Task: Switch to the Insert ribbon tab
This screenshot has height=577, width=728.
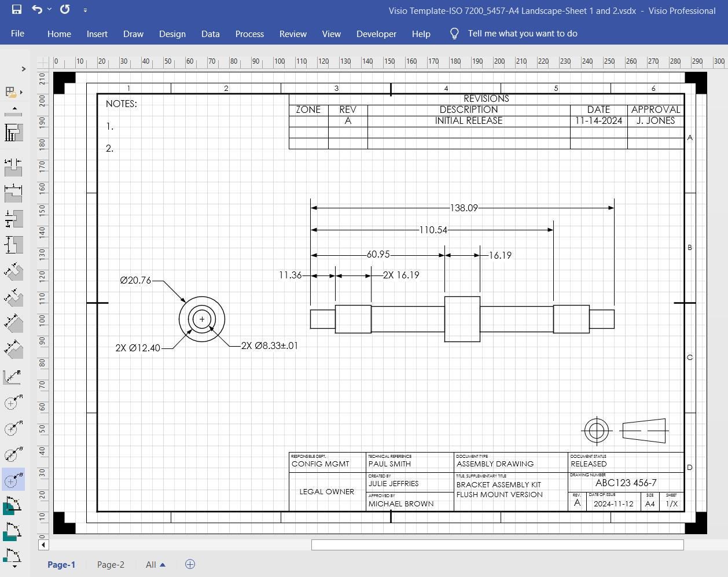Action: pyautogui.click(x=97, y=34)
